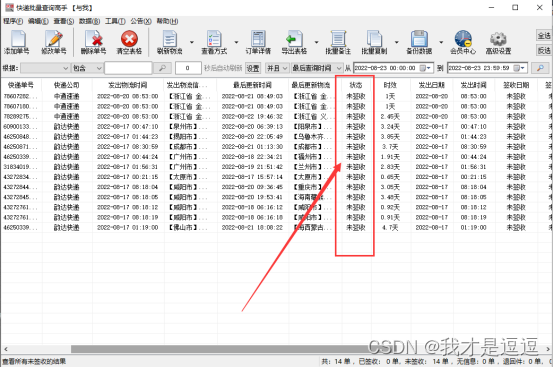Screen dimensions: 554x367
Task: Click cell 2022-08-17 01:19:00 in 发出物流时间
Action: click(128, 227)
